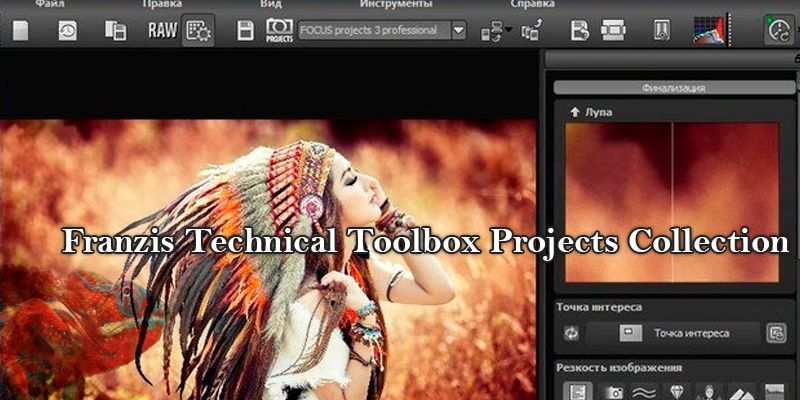This screenshot has height=400, width=800.
Task: Click the Финализация bar
Action: [x=674, y=88]
